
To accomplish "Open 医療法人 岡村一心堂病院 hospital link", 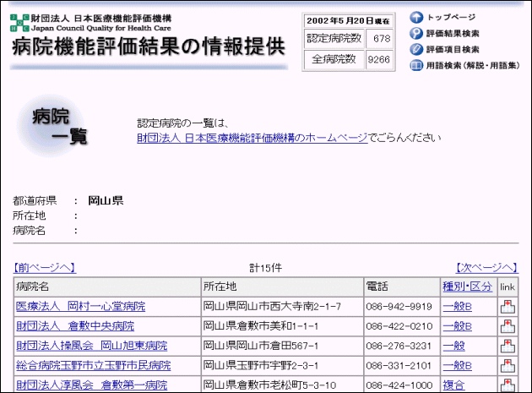I will click(x=80, y=307).
